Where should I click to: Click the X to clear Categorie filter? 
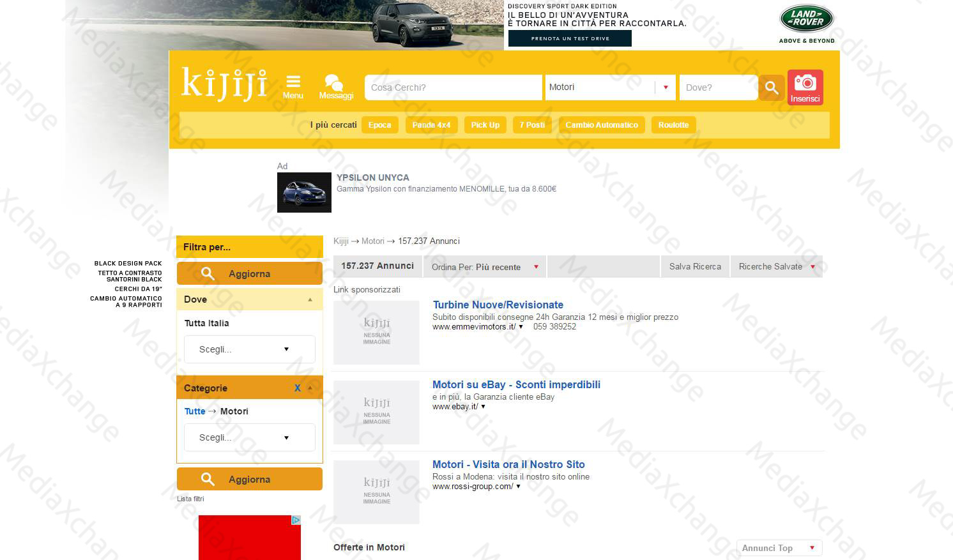click(297, 388)
